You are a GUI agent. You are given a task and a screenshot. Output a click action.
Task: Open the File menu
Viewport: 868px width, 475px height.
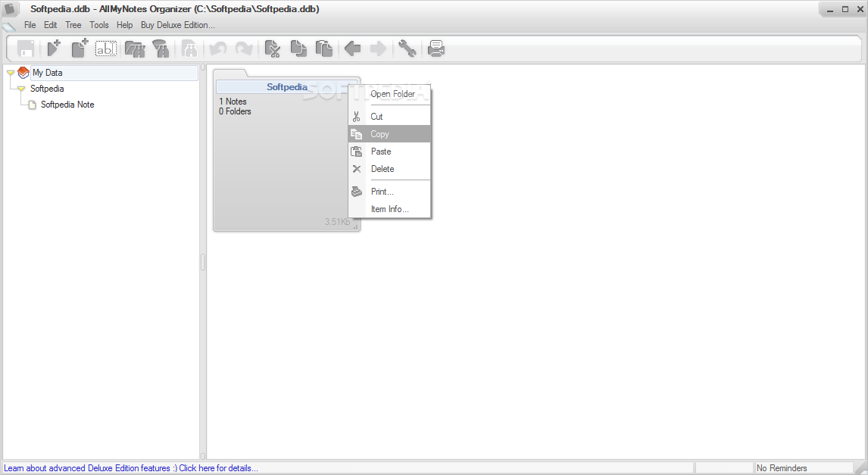click(x=30, y=25)
